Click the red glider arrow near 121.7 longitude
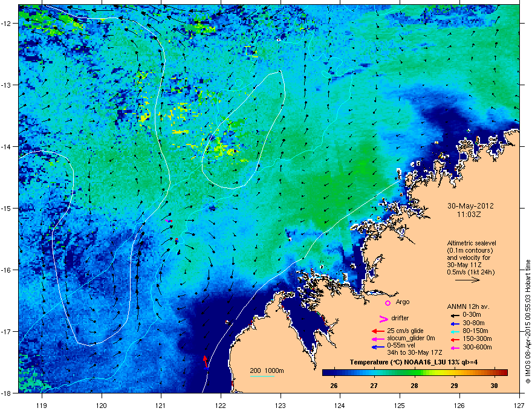This screenshot has height=411, width=532. [x=206, y=361]
